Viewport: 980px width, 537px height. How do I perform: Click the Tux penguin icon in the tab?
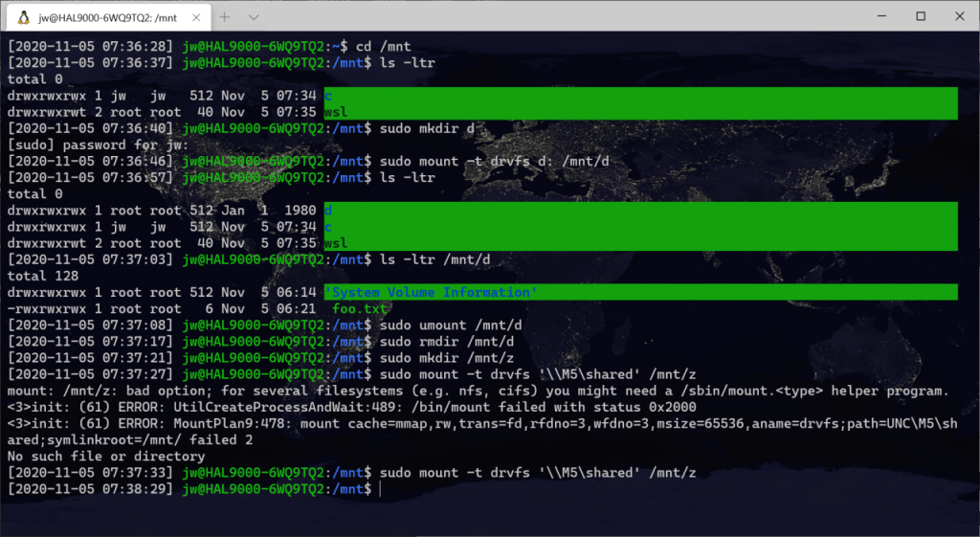pos(23,17)
